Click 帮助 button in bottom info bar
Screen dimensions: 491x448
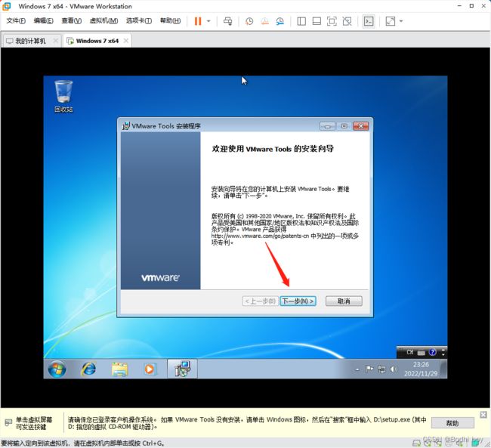[452, 423]
